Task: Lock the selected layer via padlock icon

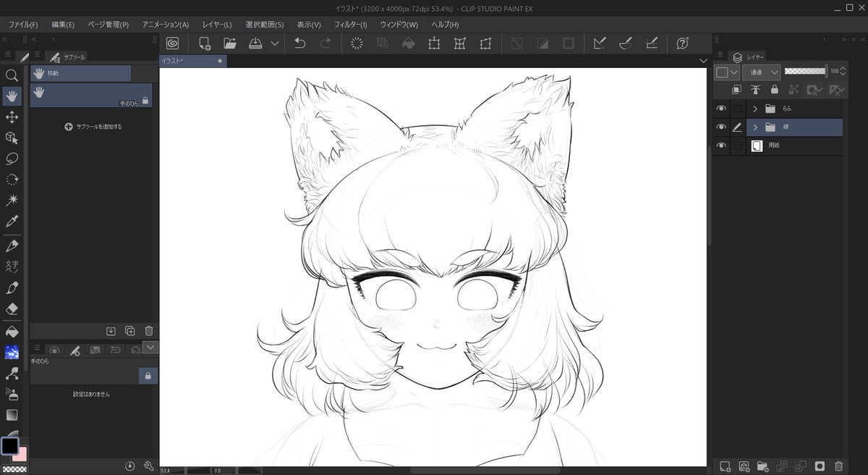Action: pos(773,89)
